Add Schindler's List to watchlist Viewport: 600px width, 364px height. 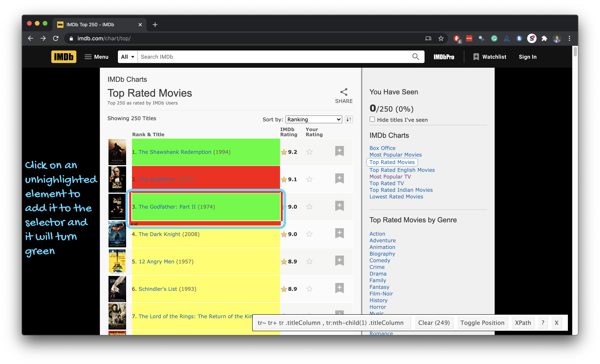(x=339, y=288)
